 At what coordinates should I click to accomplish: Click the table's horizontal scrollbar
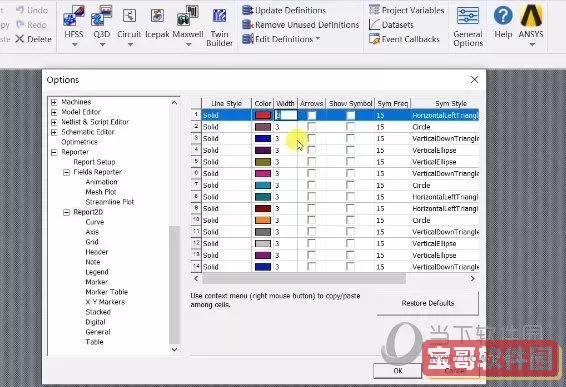pyautogui.click(x=304, y=278)
